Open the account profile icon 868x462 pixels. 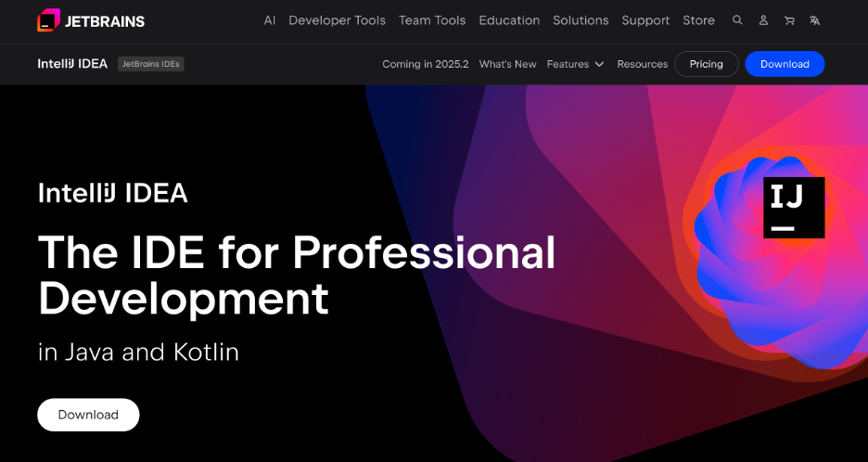tap(763, 20)
